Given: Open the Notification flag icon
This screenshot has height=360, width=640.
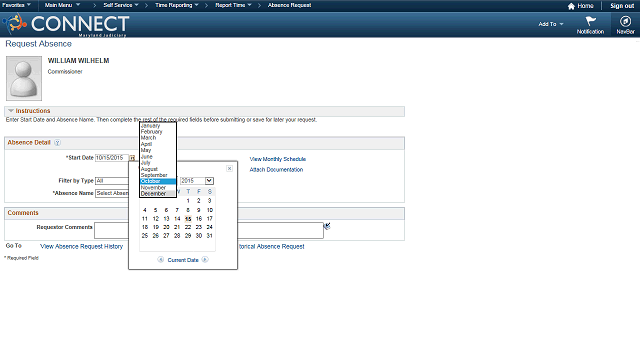Looking at the screenshot, I should point(590,21).
